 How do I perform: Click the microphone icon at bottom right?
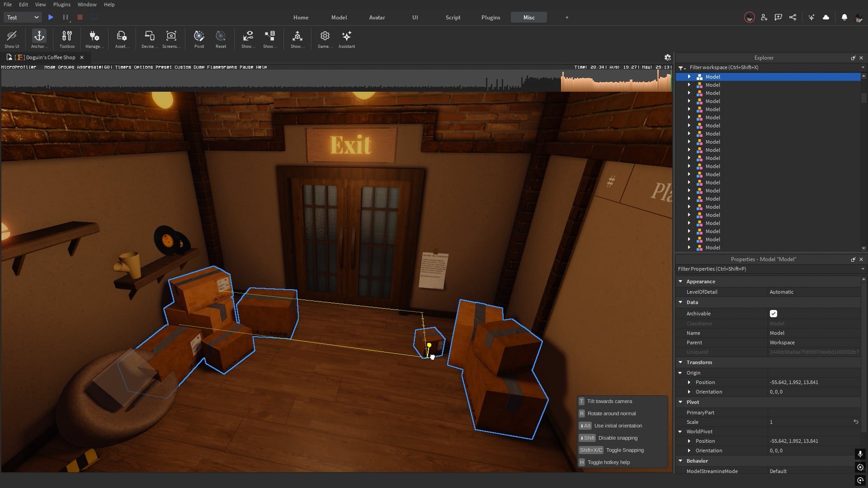point(860,454)
